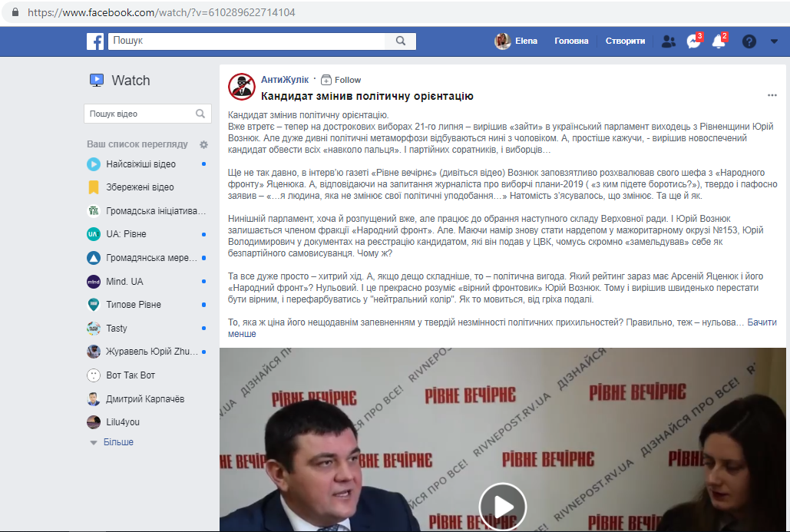Click the Follow icon next to АнтиЖулік

click(326, 80)
